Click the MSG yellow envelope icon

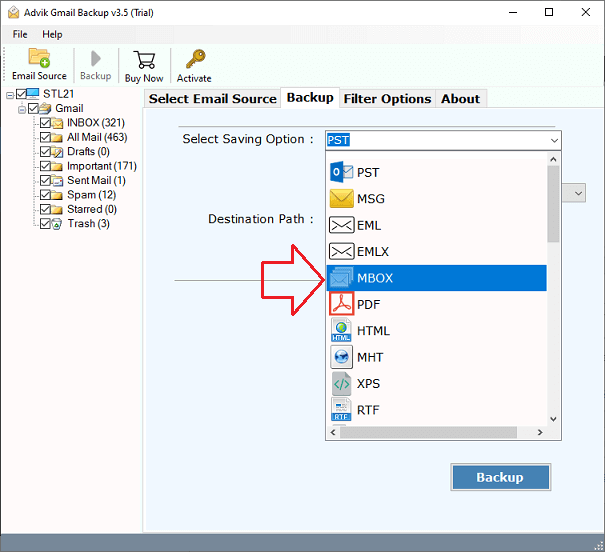coord(341,198)
